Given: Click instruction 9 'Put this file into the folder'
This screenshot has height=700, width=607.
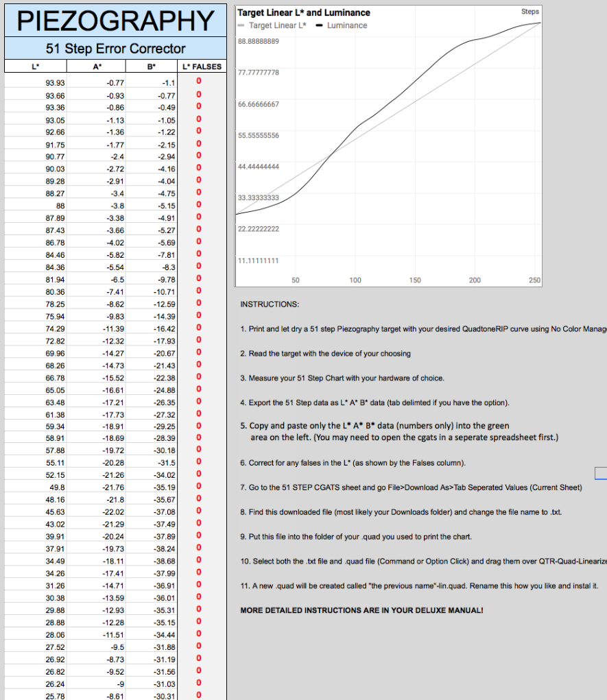Looking at the screenshot, I should coord(356,537).
